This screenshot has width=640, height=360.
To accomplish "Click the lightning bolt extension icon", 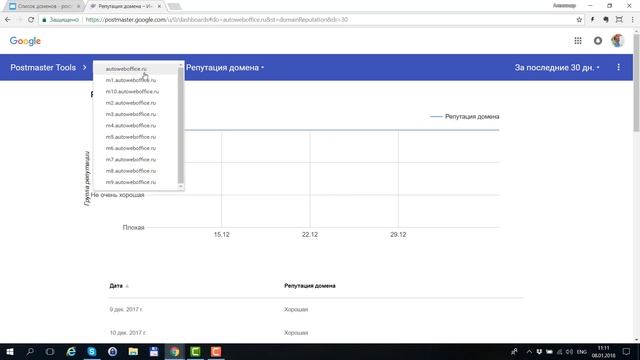I will (592, 20).
